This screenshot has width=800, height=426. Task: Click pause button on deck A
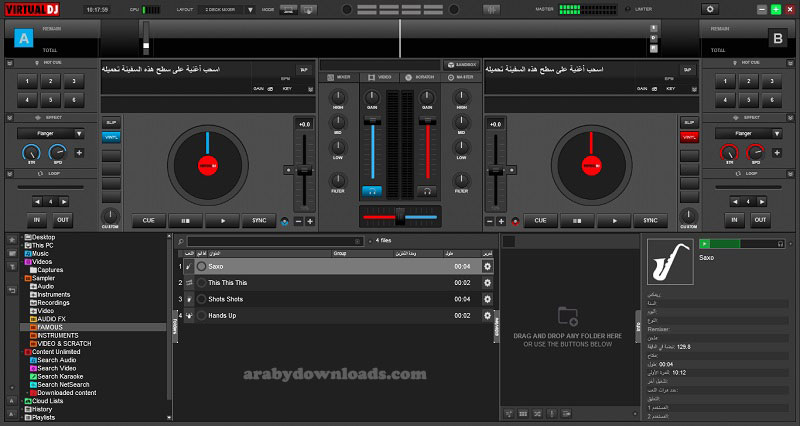186,220
